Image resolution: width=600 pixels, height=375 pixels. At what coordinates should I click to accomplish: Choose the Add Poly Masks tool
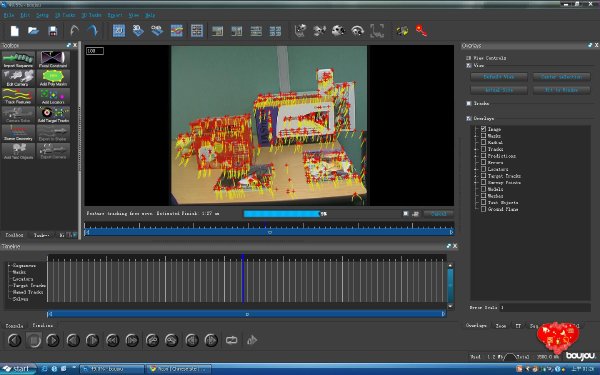[x=53, y=78]
